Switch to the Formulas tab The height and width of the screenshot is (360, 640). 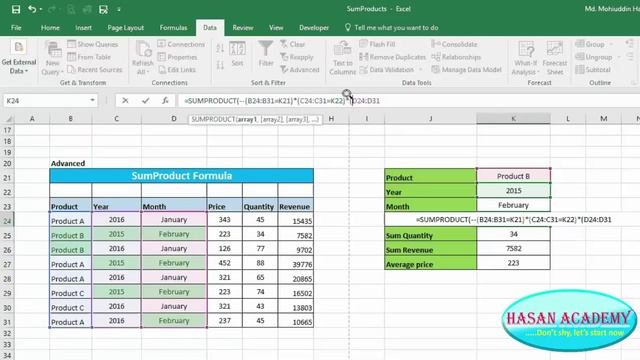pyautogui.click(x=173, y=28)
